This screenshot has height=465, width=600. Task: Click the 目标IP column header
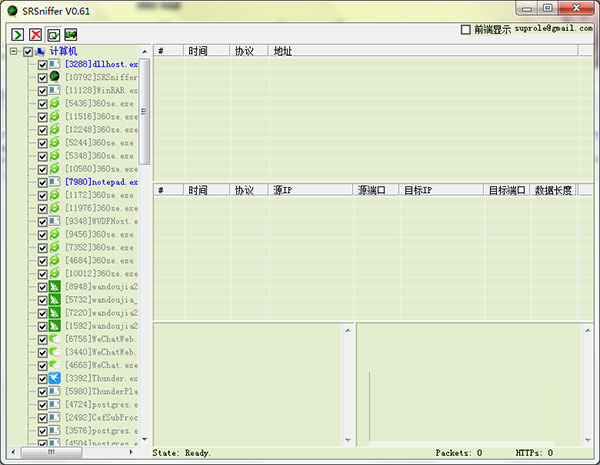[x=441, y=190]
